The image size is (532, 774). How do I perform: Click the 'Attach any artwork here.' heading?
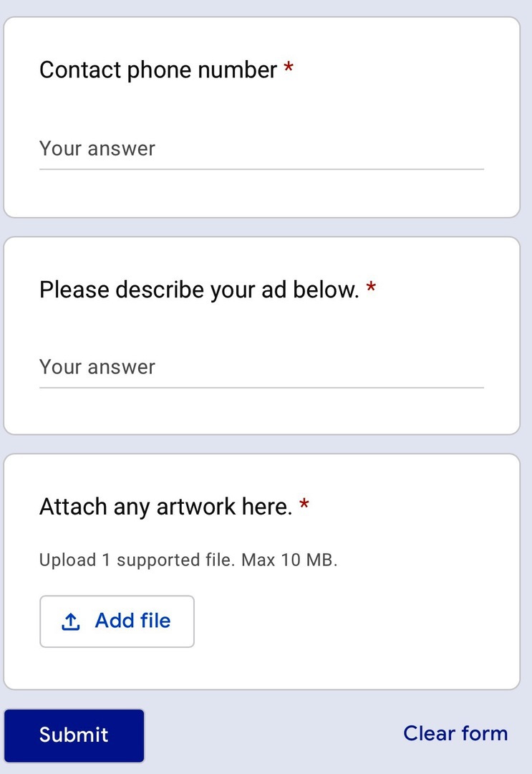pos(165,507)
